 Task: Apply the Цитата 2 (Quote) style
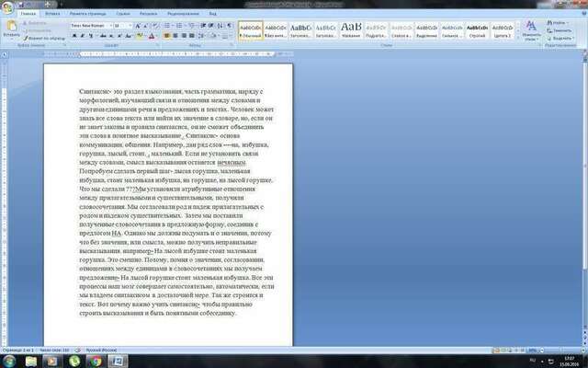click(503, 30)
